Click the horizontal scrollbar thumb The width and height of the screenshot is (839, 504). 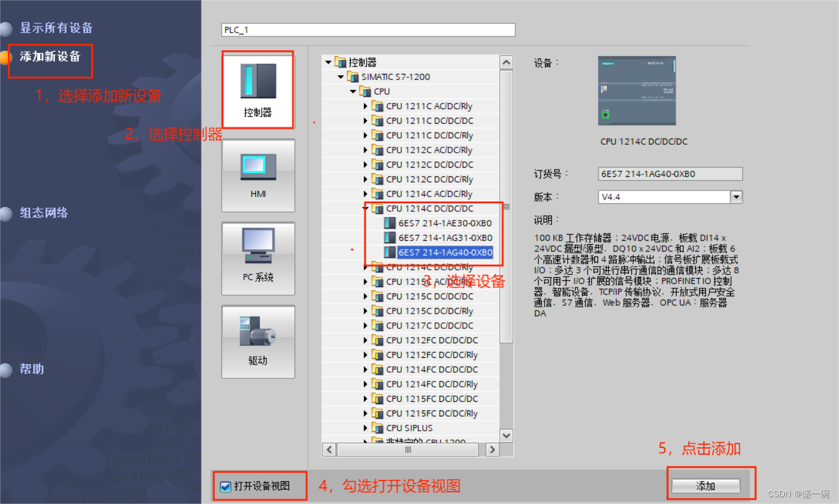(x=407, y=450)
